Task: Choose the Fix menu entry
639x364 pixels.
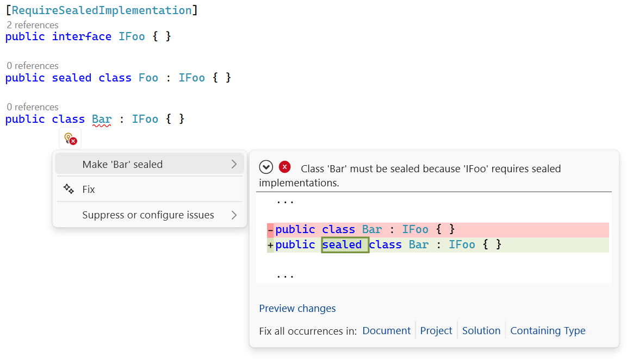Action: click(149, 189)
